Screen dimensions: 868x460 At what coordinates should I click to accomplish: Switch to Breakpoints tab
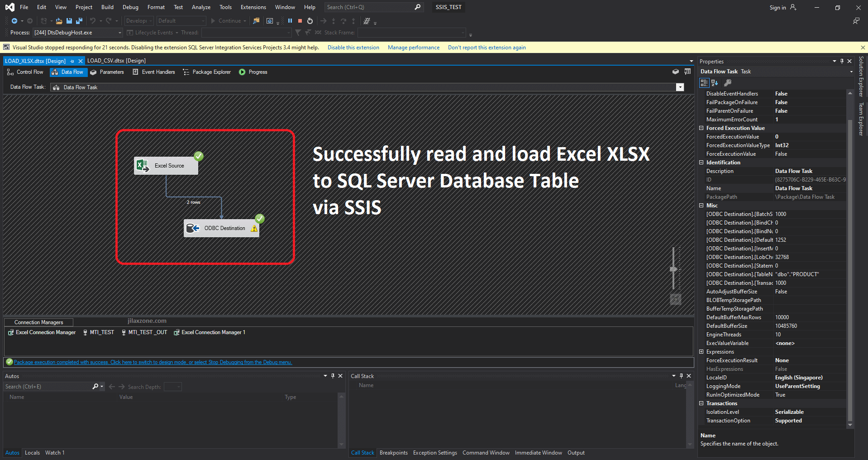[x=394, y=453]
